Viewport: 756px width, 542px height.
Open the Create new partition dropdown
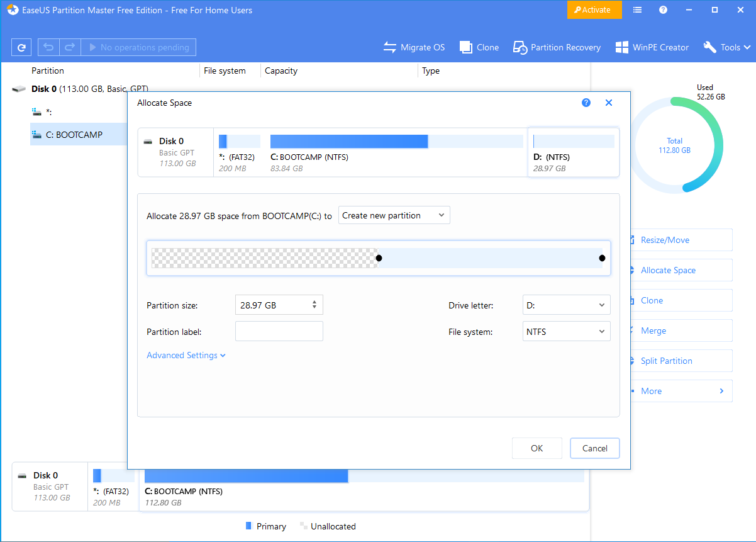tap(394, 215)
